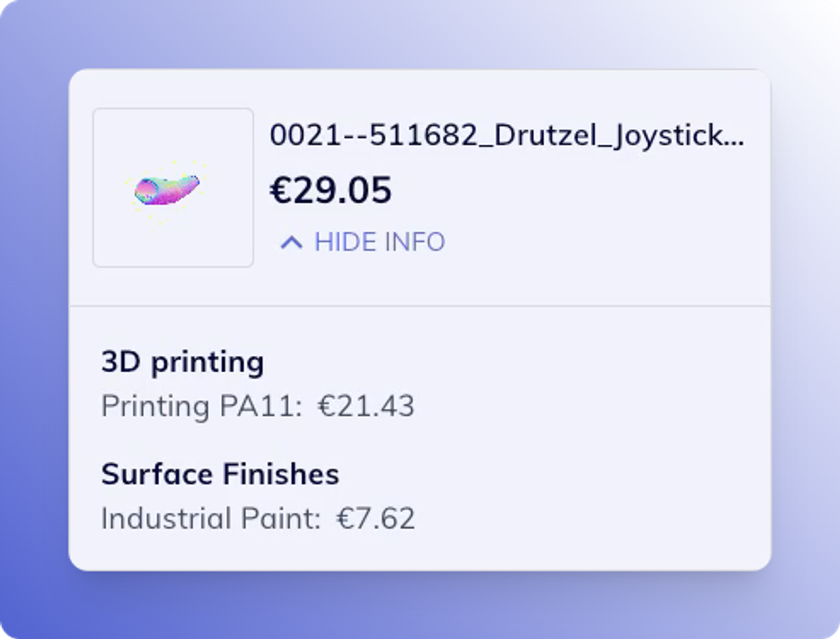The image size is (840, 639).
Task: Select the Surface Finishes heading
Action: pos(220,474)
